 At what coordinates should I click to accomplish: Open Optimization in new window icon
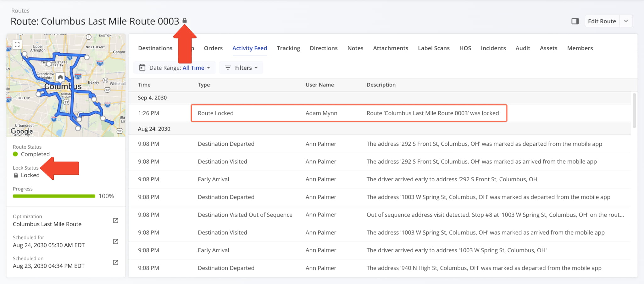tap(115, 221)
